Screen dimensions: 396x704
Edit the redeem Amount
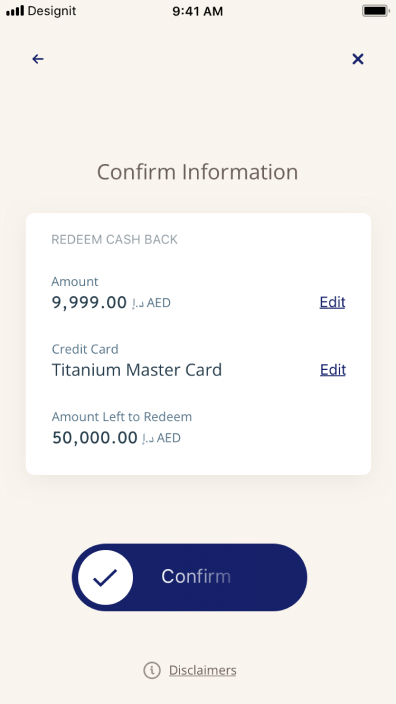tap(332, 302)
